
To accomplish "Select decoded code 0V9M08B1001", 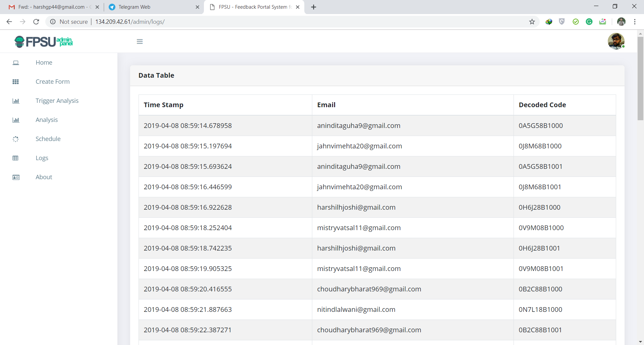I will 541,269.
